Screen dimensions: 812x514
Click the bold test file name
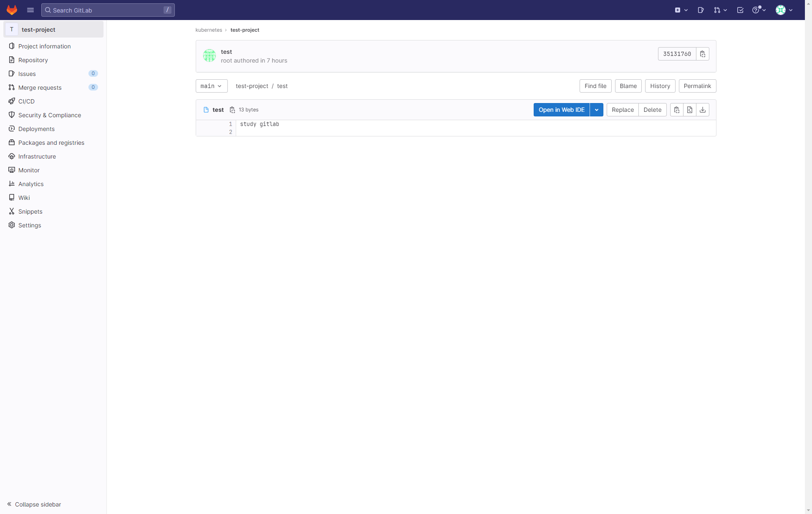(218, 110)
